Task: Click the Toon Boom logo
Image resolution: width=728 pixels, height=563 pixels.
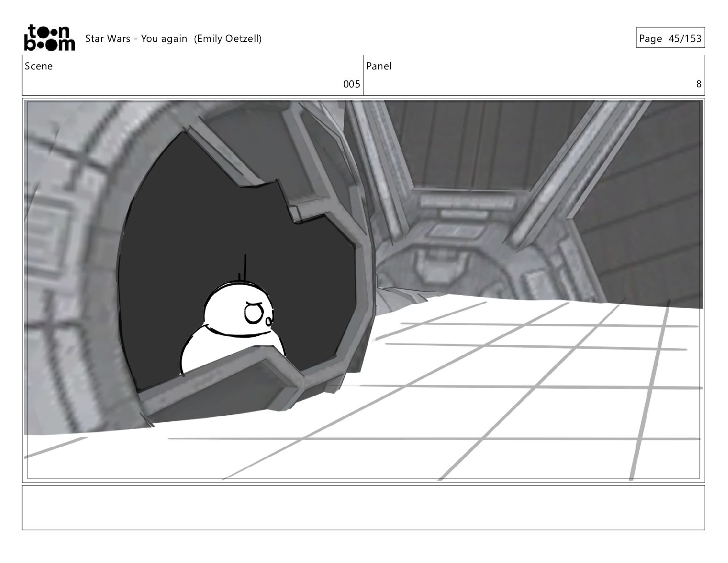Action: pos(49,37)
